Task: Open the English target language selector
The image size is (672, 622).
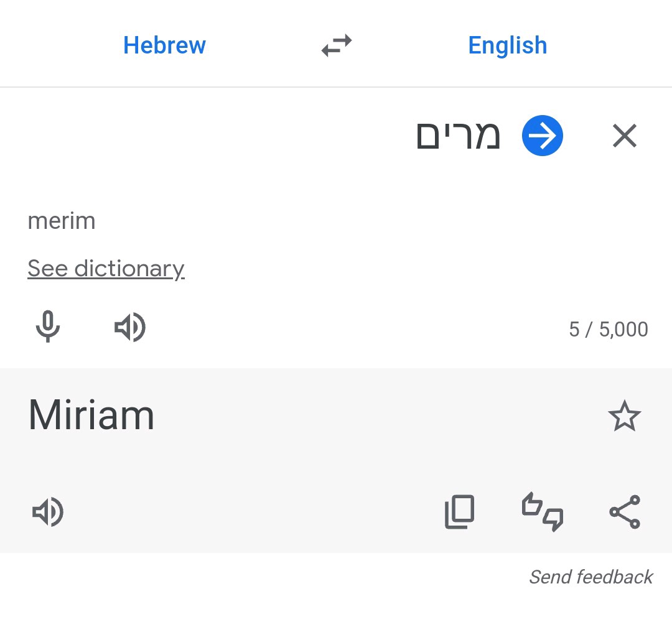Action: tap(507, 45)
